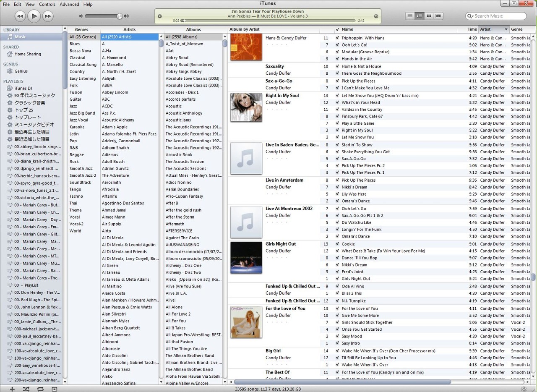
Task: Switch to album list view
Action: tap(419, 16)
